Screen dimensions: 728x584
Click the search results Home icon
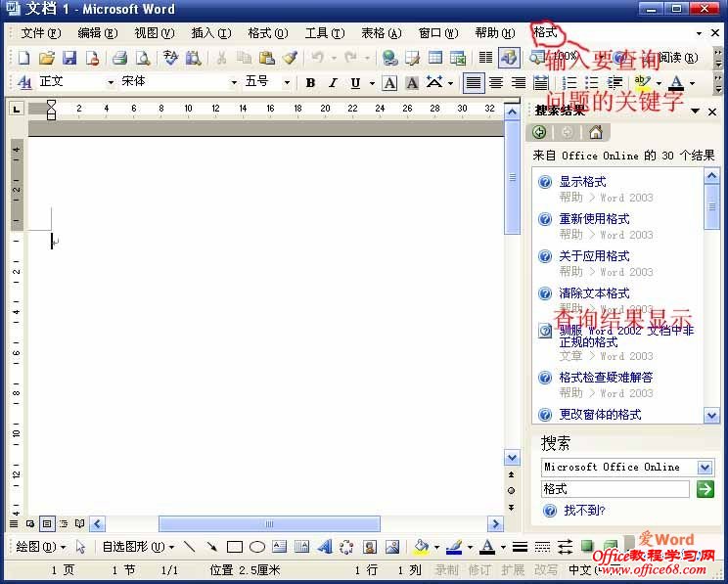pyautogui.click(x=594, y=132)
